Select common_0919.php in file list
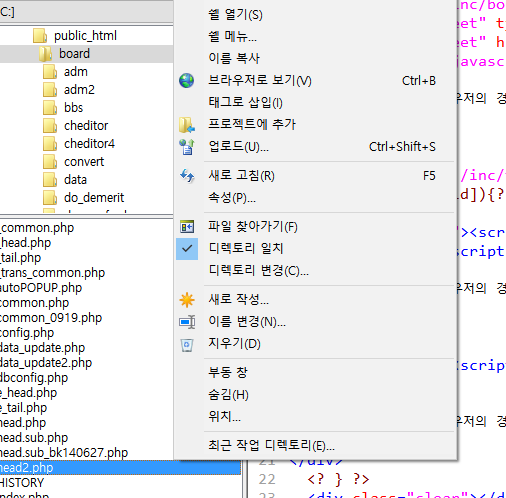The image size is (506, 498). tap(51, 318)
